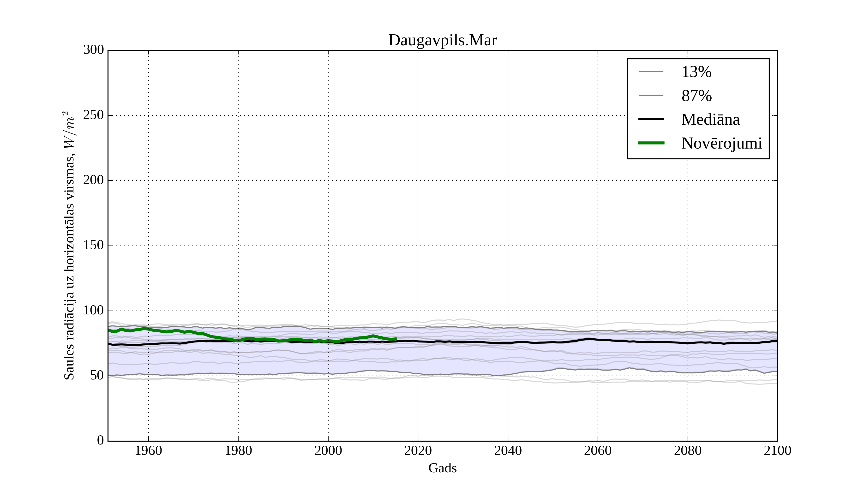Click the 2000 x-axis tick label

tap(328, 450)
